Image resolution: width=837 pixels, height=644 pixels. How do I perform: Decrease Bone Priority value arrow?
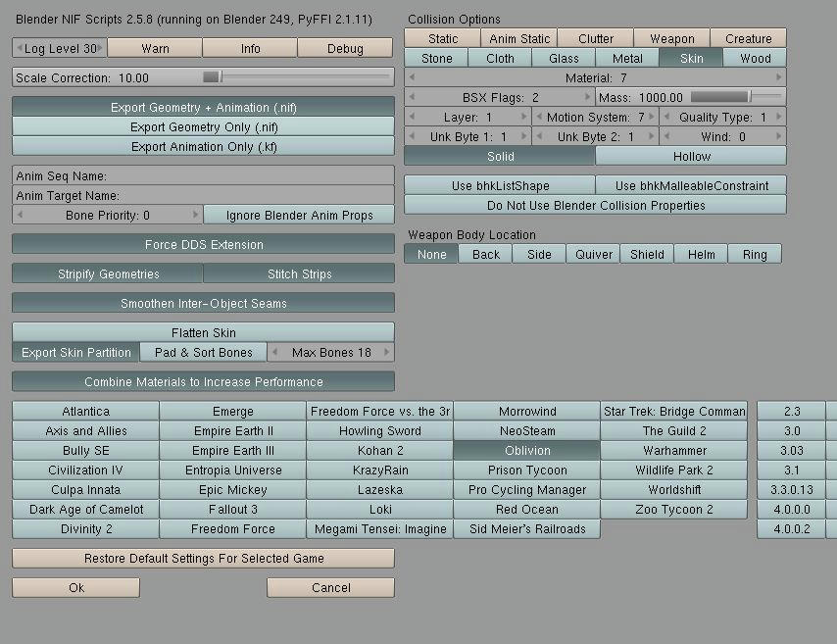21,215
